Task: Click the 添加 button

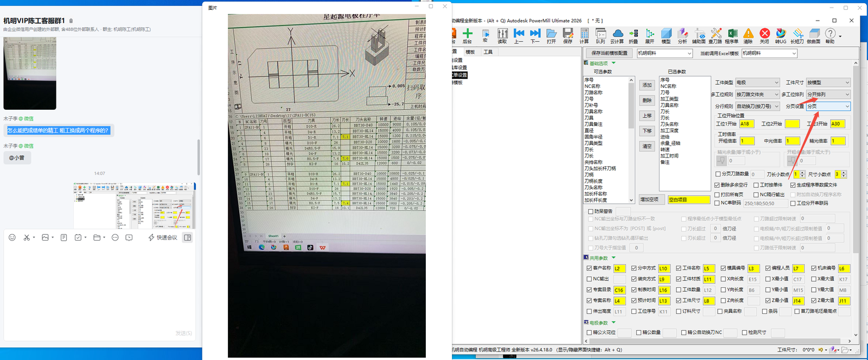Action: 647,85
